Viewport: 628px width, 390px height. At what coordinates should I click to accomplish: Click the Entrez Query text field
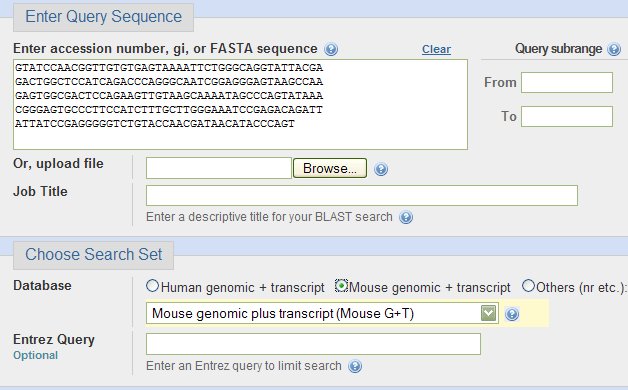click(313, 344)
